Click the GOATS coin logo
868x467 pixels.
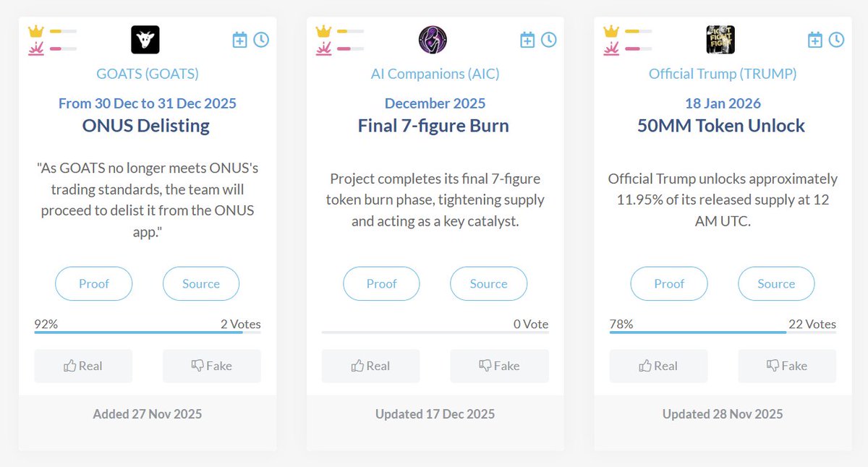tap(145, 40)
